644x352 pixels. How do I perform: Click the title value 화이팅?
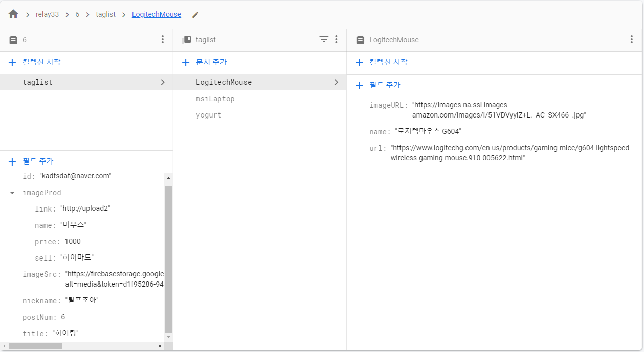click(x=65, y=334)
